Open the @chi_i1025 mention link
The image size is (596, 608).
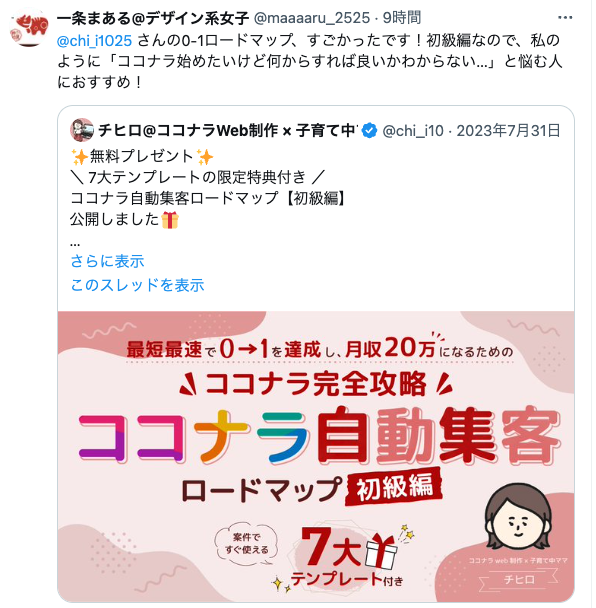click(x=95, y=40)
